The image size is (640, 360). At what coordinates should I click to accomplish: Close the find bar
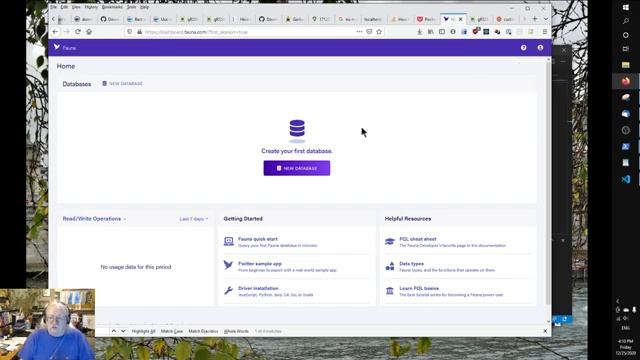[545, 331]
